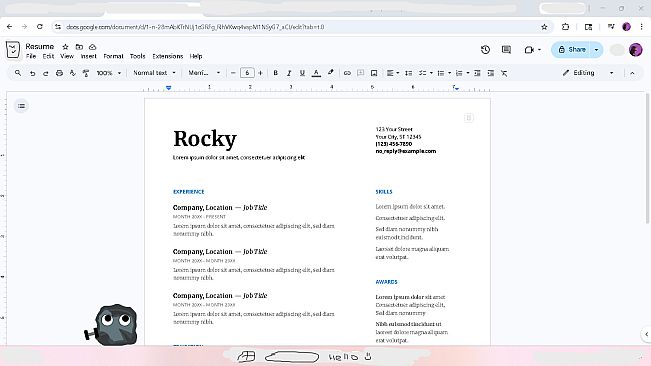Click the heading "Rocky" in the document
Screen dimensions: 651x366
205,139
